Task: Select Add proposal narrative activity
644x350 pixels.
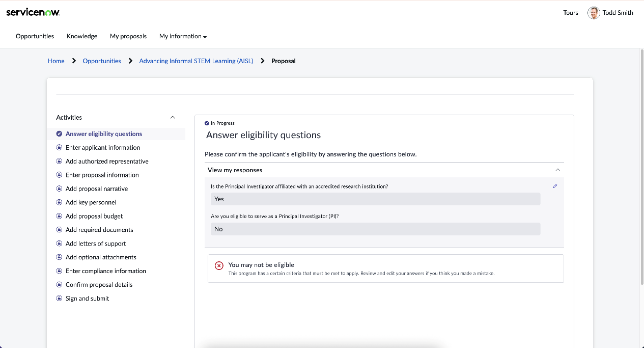Action: [97, 189]
